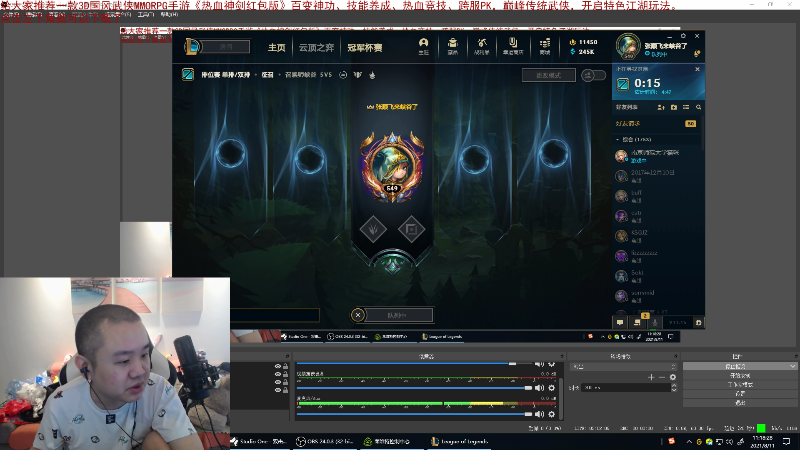Open the OBS scene transition dropdown
Screen dimensions: 800x450
point(623,366)
